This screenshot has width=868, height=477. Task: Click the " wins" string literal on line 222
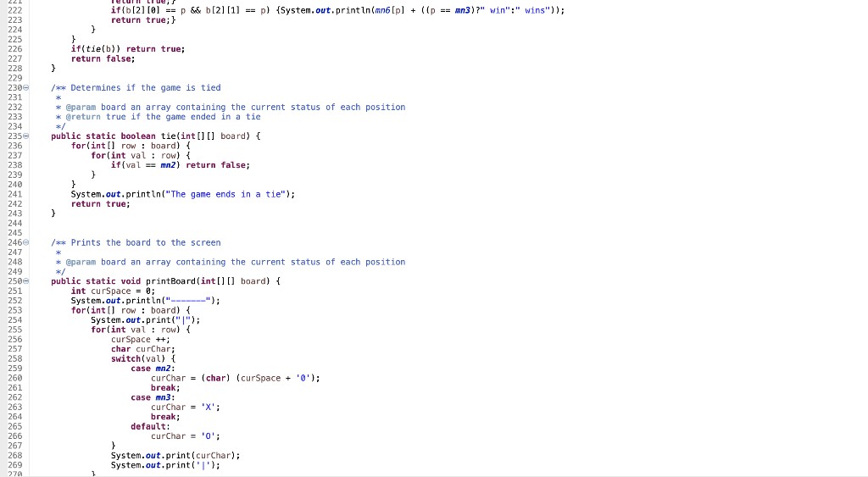(x=535, y=10)
